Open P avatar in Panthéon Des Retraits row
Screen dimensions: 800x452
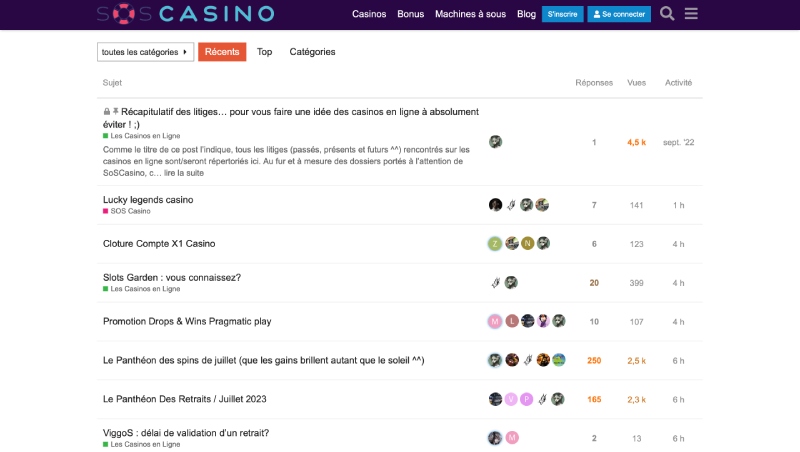pyautogui.click(x=527, y=399)
